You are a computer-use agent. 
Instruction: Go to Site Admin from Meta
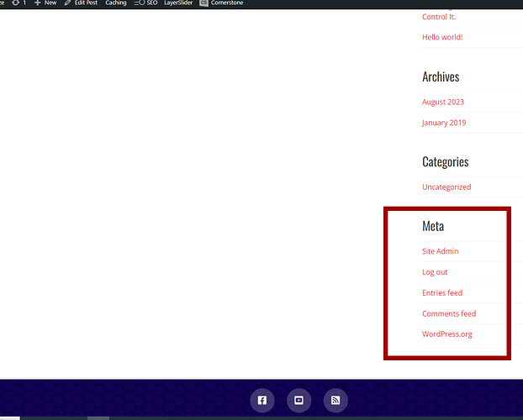click(441, 251)
